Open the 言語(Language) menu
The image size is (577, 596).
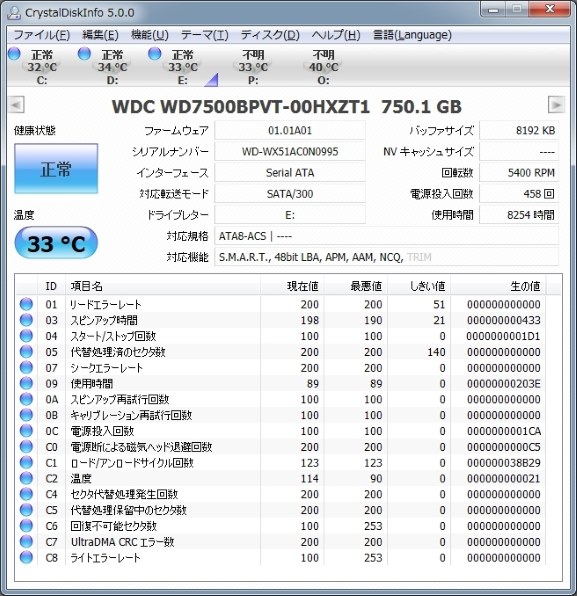click(x=412, y=35)
